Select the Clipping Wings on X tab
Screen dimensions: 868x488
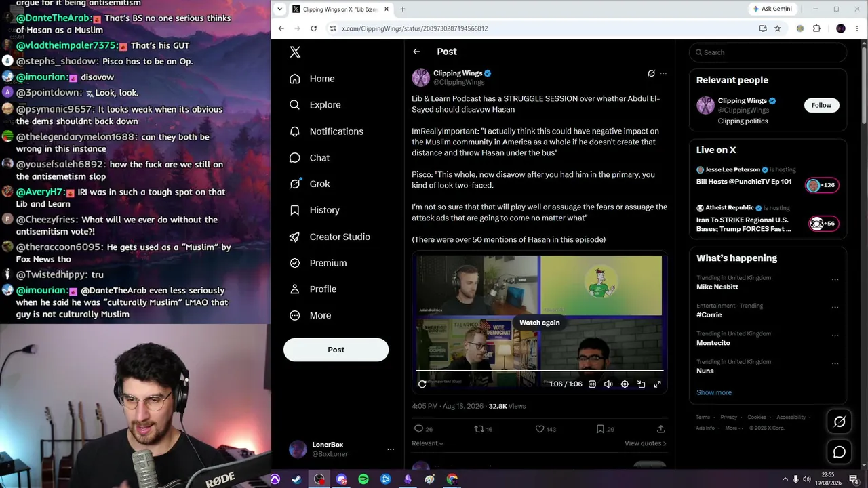(x=340, y=9)
